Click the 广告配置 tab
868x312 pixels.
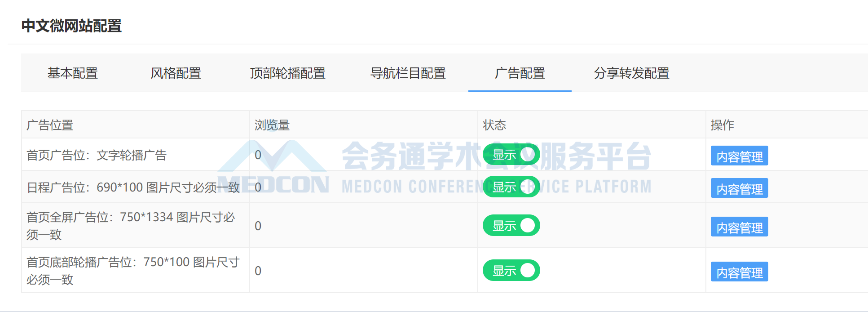520,73
